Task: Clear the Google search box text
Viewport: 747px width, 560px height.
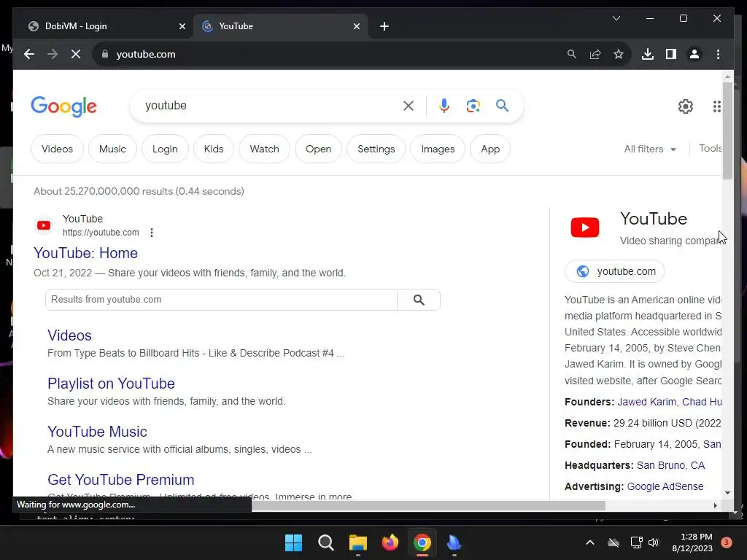Action: 409,106
